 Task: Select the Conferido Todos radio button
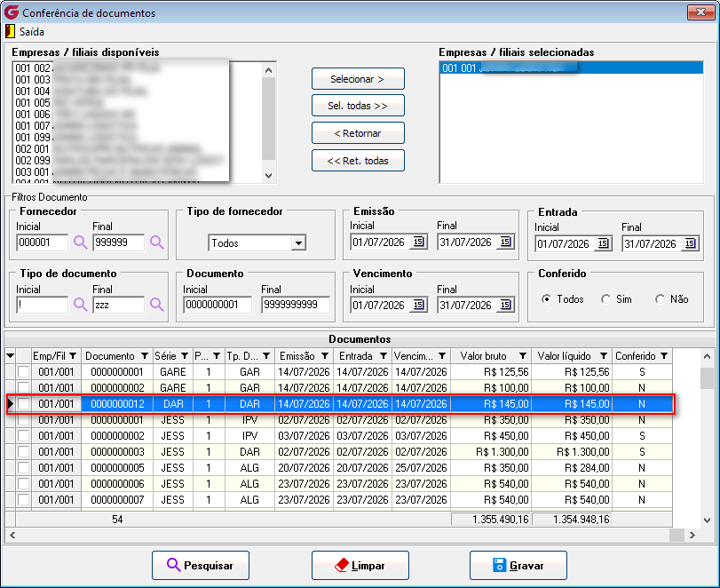click(546, 299)
